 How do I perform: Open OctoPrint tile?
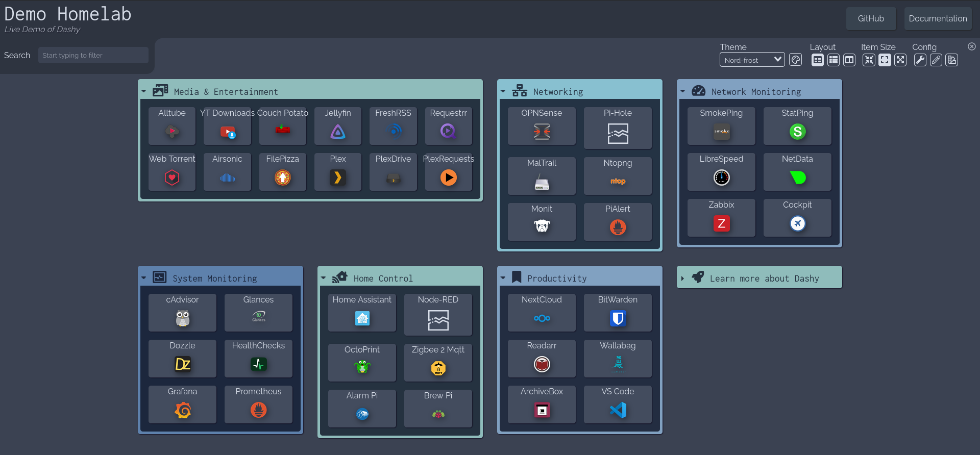tap(362, 362)
